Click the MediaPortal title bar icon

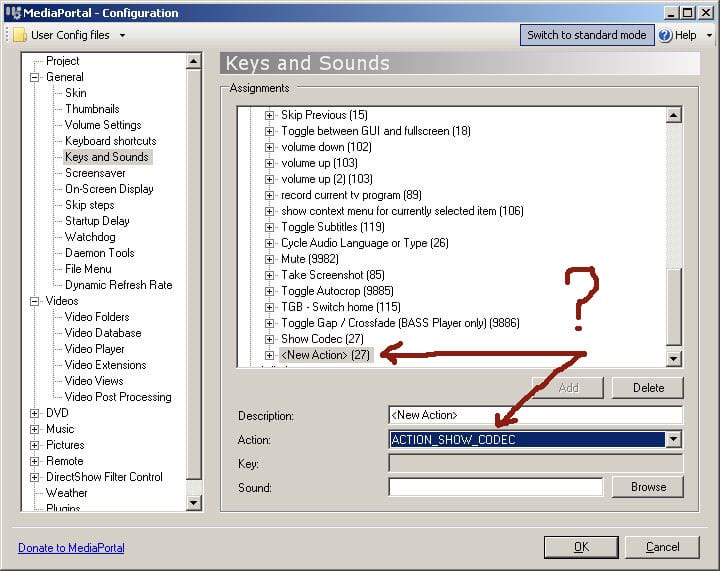13,13
